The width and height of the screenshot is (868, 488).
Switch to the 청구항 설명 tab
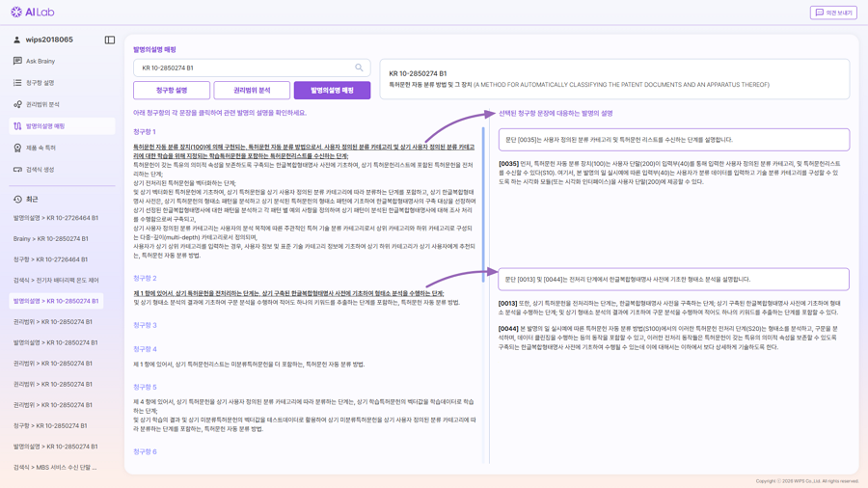point(172,91)
